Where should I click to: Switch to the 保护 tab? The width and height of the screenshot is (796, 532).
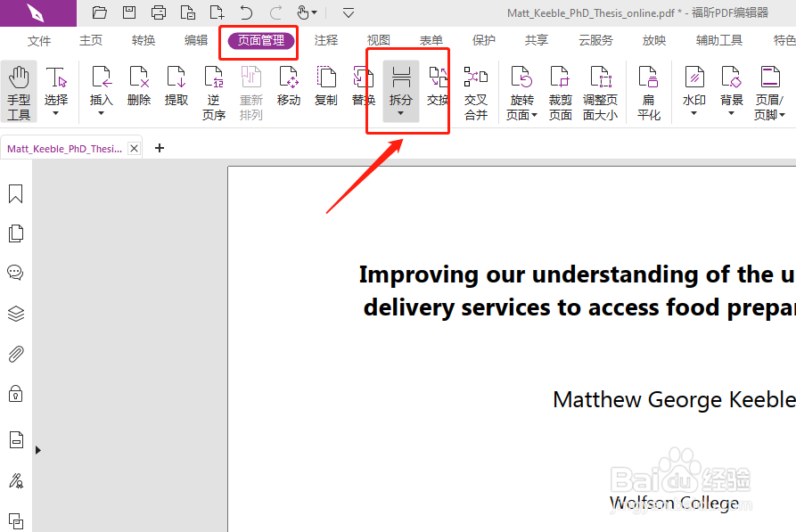click(x=484, y=41)
